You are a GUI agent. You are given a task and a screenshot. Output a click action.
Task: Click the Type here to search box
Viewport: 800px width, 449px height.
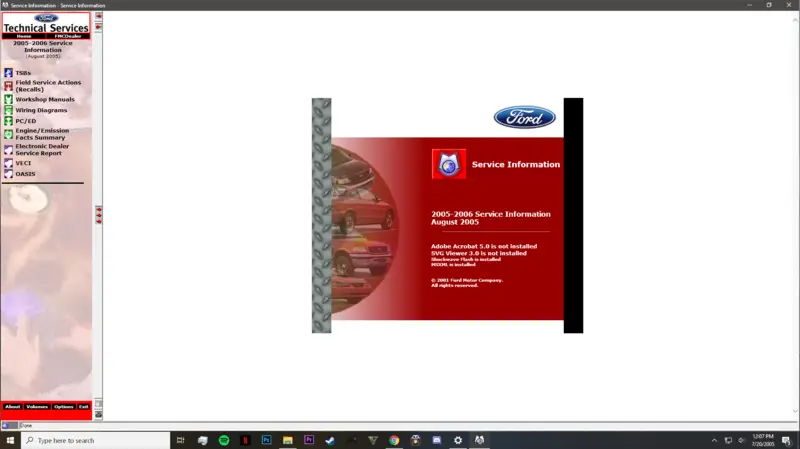[95, 440]
